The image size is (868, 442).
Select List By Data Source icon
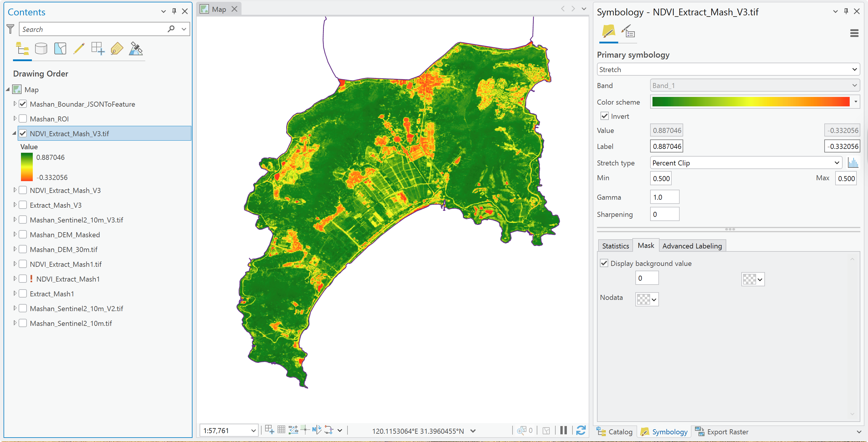click(41, 49)
